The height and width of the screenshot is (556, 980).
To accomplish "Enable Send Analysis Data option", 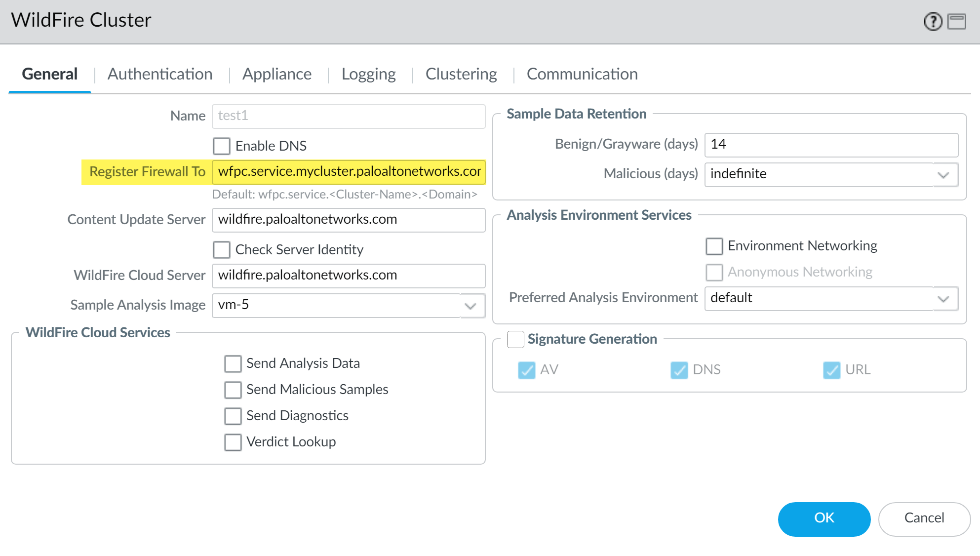I will (233, 363).
